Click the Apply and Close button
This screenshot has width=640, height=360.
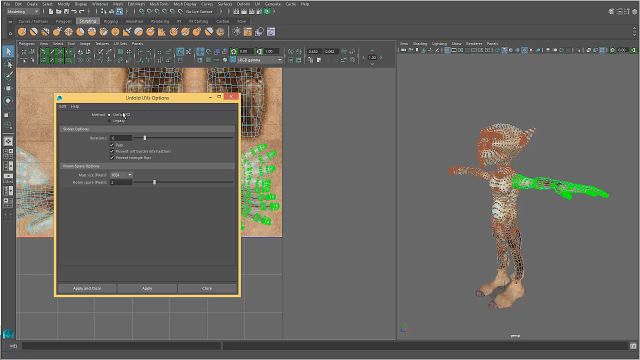[87, 289]
